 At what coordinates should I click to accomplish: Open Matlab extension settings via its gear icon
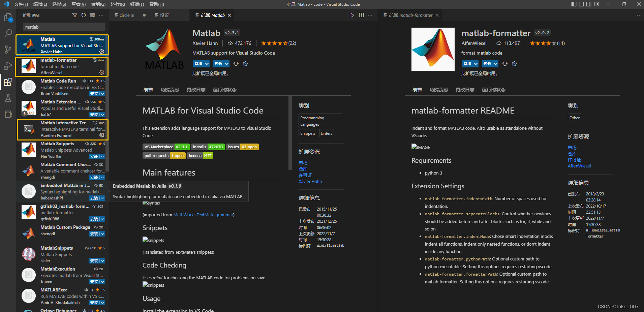245,63
